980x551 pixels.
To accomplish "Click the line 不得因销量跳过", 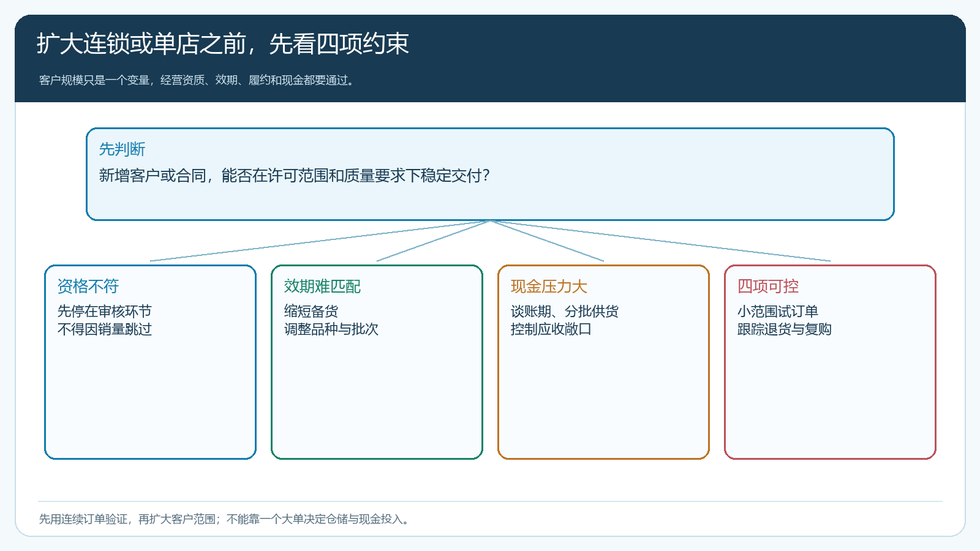I will [104, 329].
